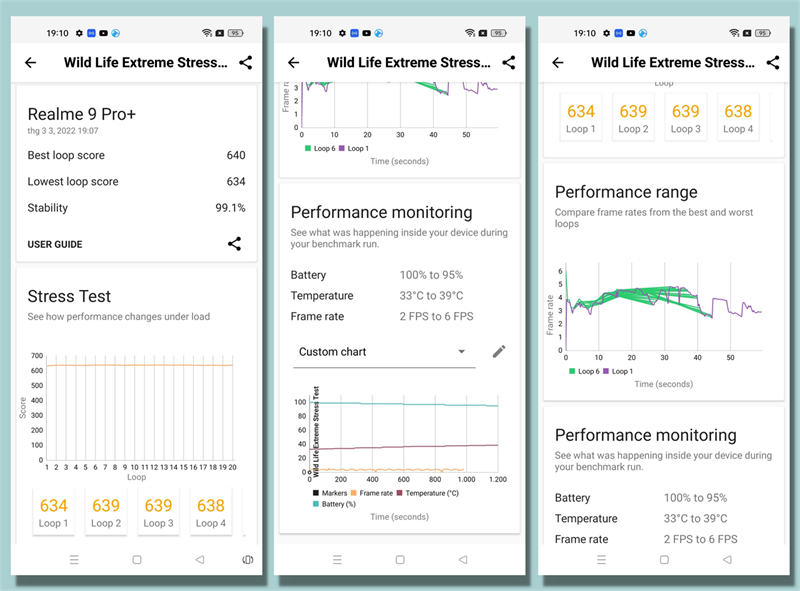The height and width of the screenshot is (591, 800).
Task: Tap home square button on middle phone
Action: coord(400,560)
